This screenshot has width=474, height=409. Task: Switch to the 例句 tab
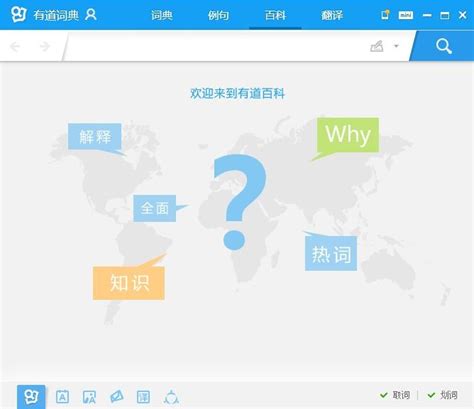coord(218,15)
